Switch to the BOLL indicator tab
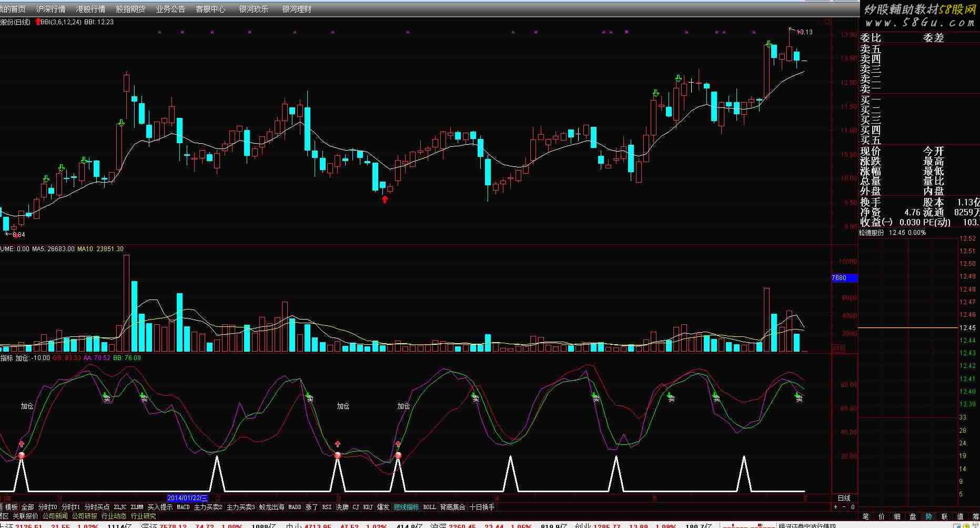 tap(429, 507)
